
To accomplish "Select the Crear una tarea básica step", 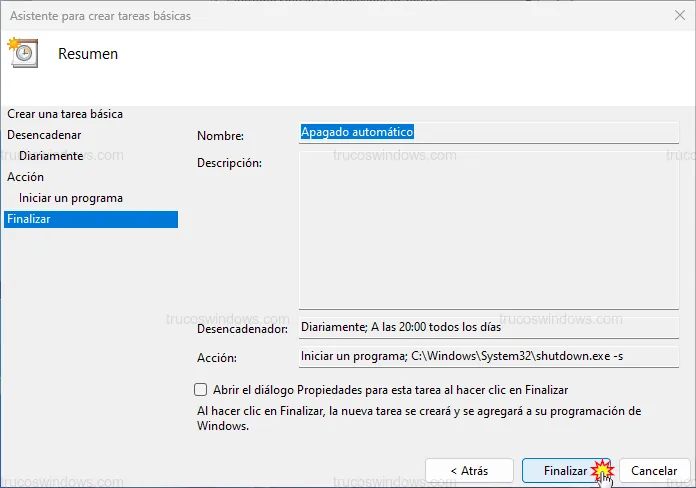I will pyautogui.click(x=64, y=114).
